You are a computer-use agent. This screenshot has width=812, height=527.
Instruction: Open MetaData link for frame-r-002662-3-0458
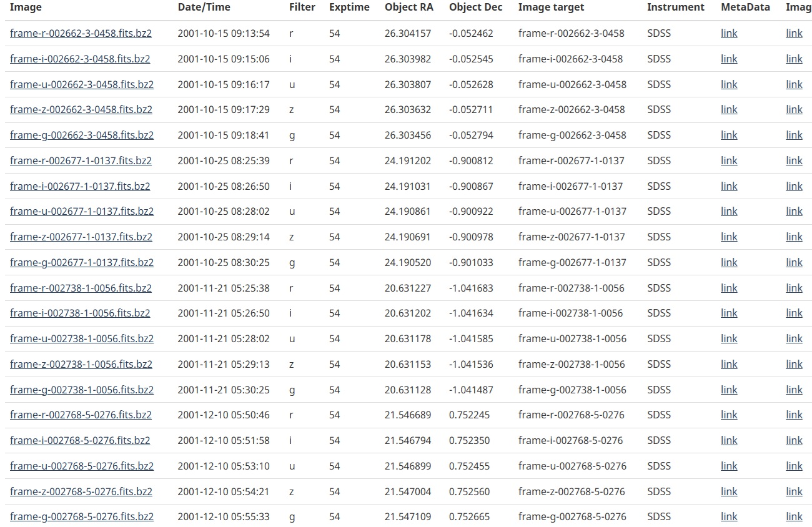(x=728, y=33)
